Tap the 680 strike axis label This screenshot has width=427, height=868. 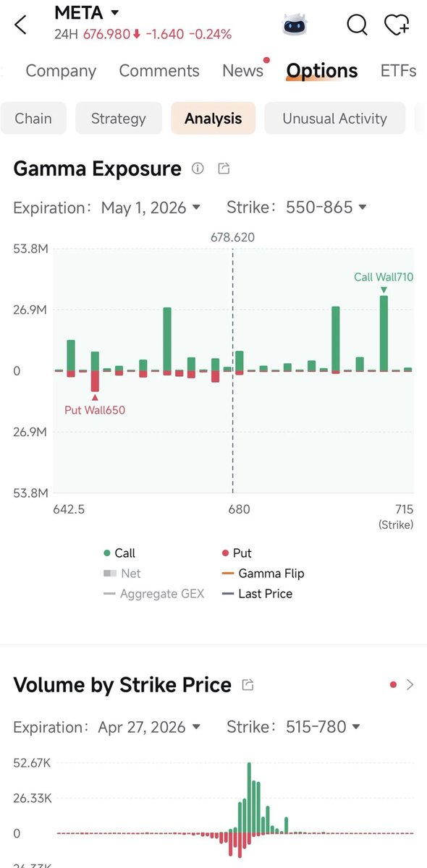[x=239, y=509]
